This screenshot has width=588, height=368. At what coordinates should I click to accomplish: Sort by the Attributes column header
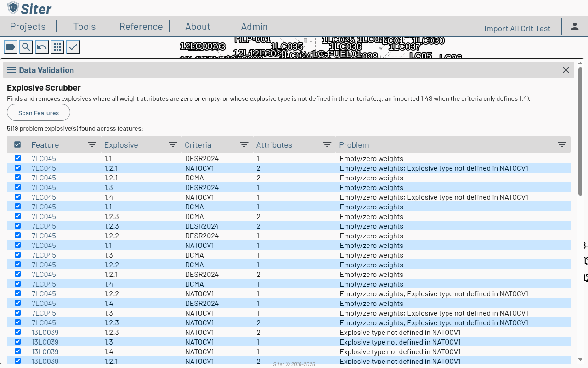point(274,145)
